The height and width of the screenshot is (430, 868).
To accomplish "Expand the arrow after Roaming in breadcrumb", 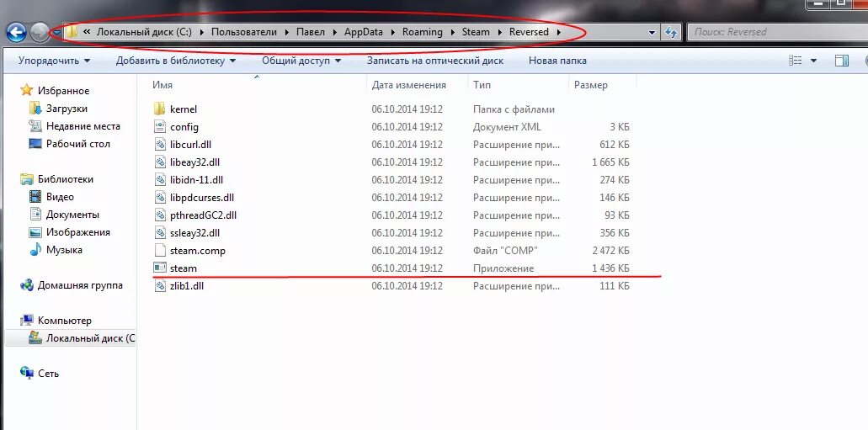I will [452, 32].
